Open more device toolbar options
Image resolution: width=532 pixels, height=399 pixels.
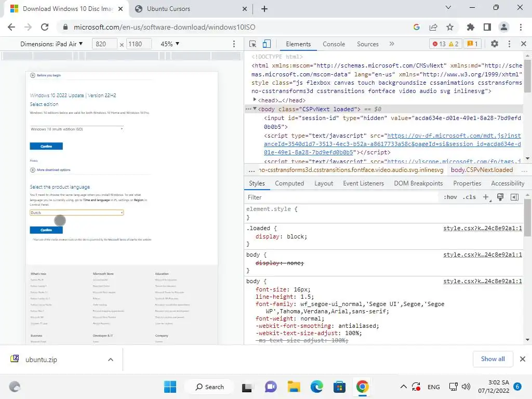pos(234,44)
